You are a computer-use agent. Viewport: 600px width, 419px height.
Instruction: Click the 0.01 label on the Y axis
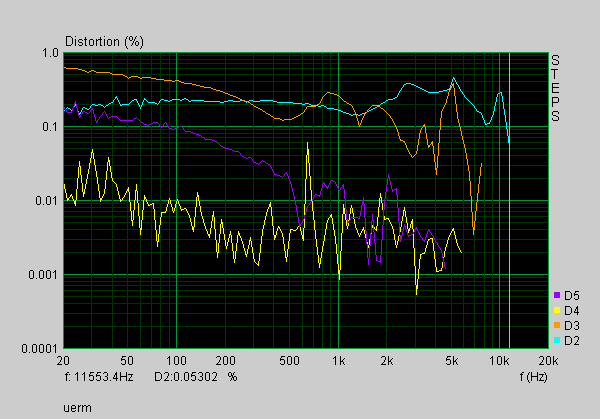(47, 201)
